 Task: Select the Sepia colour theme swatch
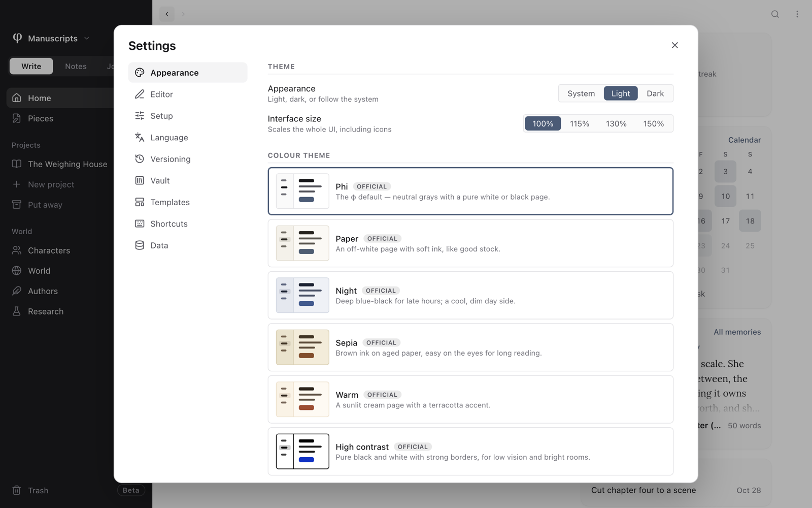302,347
